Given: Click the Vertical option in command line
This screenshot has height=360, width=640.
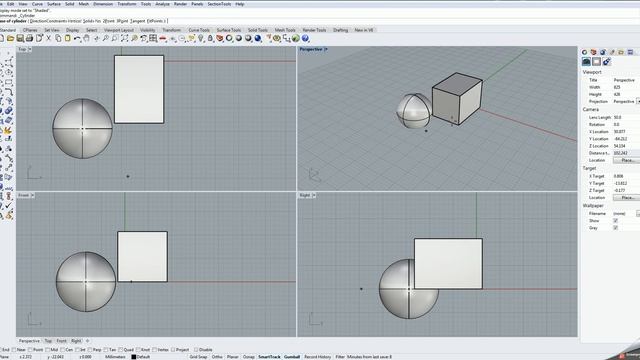Looking at the screenshot, I should tap(76, 21).
